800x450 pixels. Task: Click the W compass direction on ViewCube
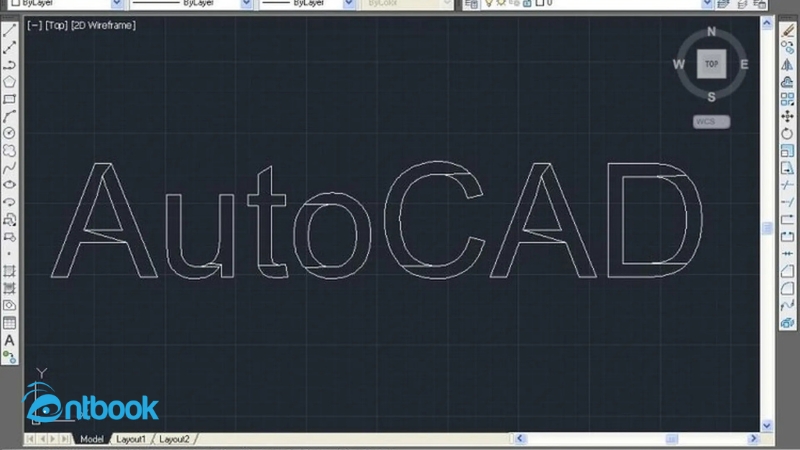coord(679,64)
